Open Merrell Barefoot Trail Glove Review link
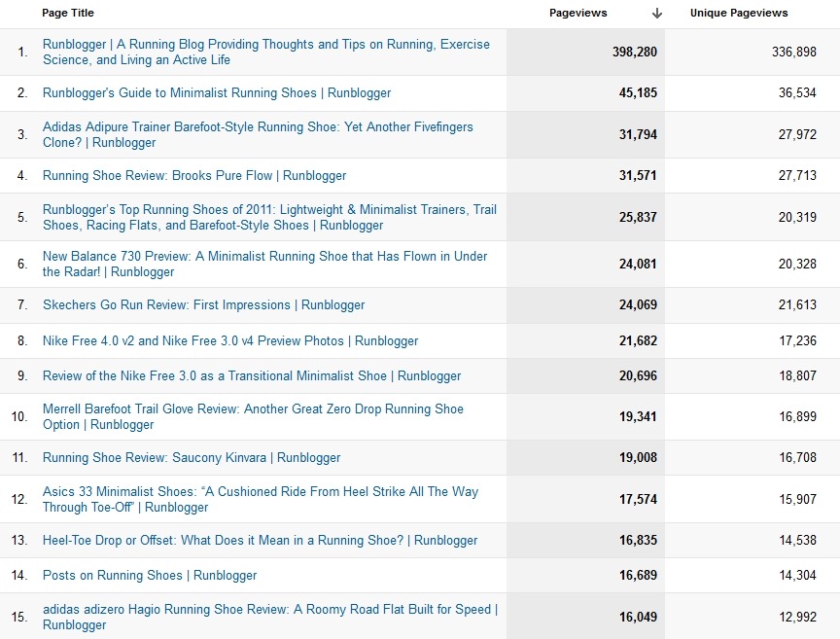Screen dimensions: 840x639 253,416
